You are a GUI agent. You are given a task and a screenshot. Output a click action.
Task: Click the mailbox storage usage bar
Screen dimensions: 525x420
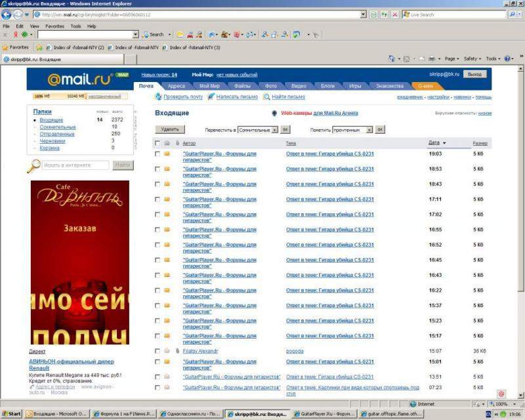(80, 96)
